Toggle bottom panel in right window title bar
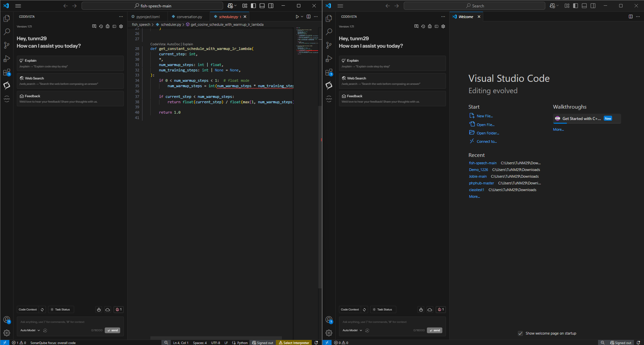 coord(584,6)
